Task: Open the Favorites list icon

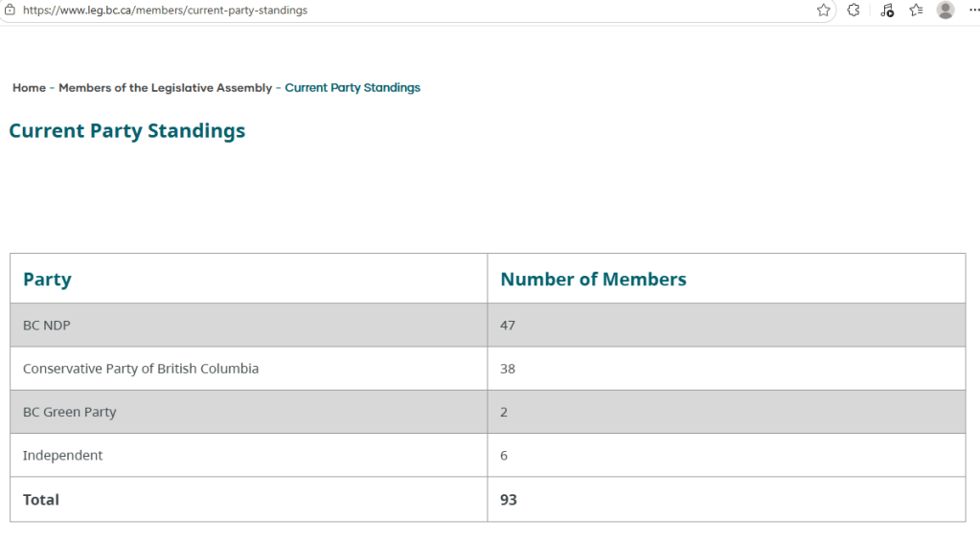Action: tap(916, 11)
